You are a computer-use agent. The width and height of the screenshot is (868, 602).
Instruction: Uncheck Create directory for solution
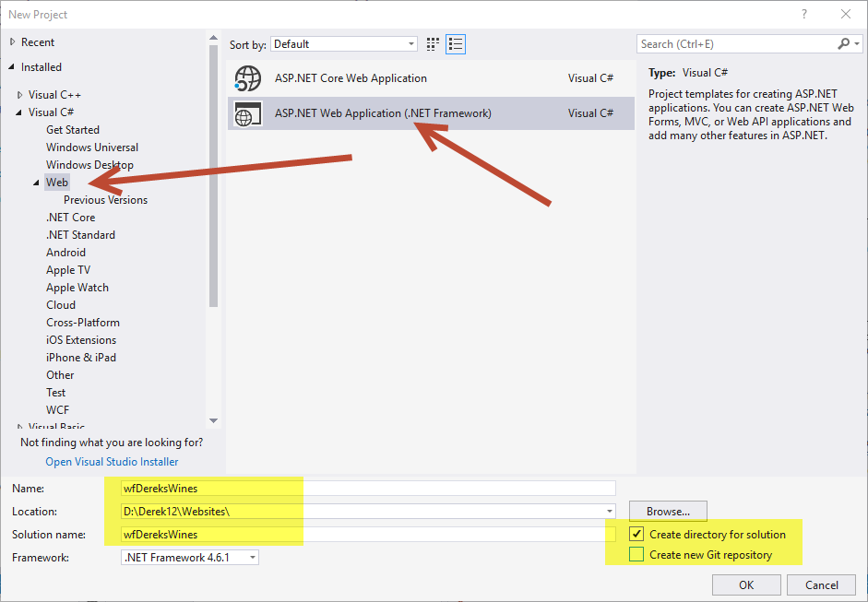pos(636,534)
